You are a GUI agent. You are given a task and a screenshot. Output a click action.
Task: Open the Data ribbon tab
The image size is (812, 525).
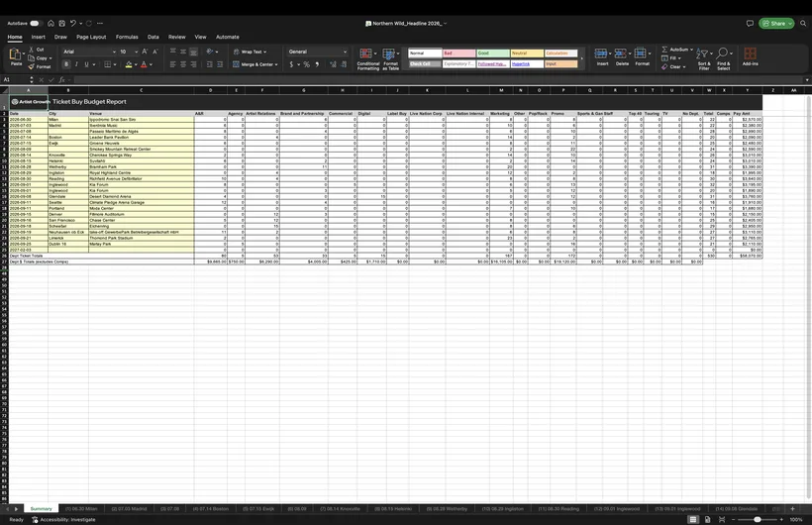click(x=153, y=37)
